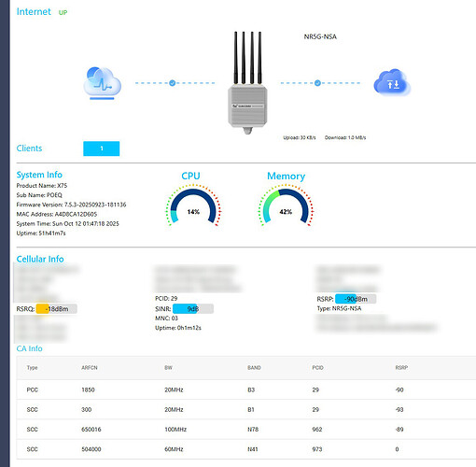
Task: Click the BAND column header
Action: pos(254,368)
